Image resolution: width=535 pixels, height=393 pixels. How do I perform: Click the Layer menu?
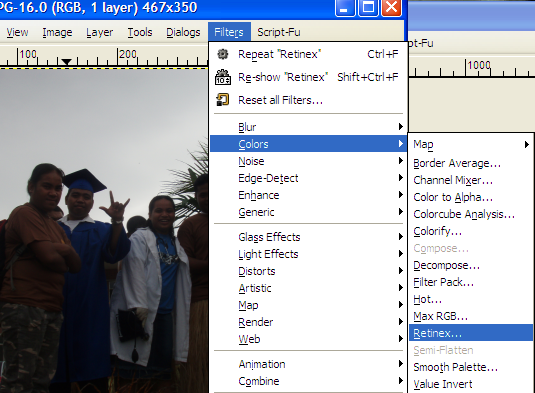click(x=99, y=32)
